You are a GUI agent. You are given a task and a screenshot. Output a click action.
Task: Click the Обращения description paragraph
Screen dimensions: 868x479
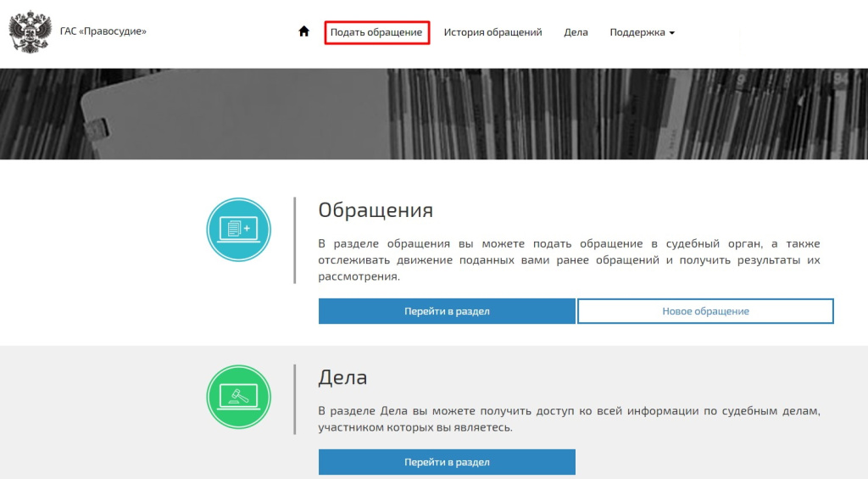pos(569,259)
